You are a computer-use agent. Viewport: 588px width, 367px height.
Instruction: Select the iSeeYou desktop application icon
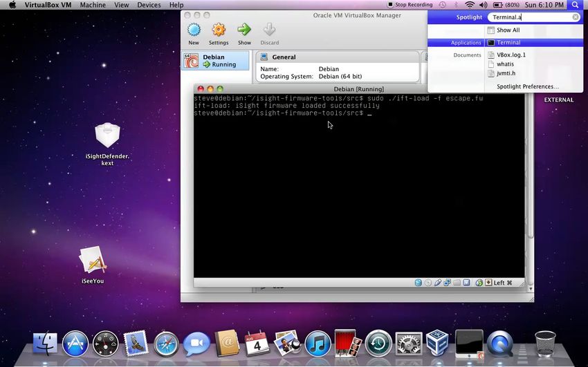[x=93, y=265]
